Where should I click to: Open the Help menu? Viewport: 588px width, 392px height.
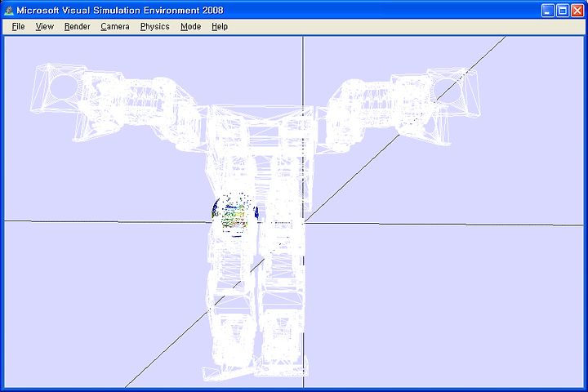coord(220,27)
